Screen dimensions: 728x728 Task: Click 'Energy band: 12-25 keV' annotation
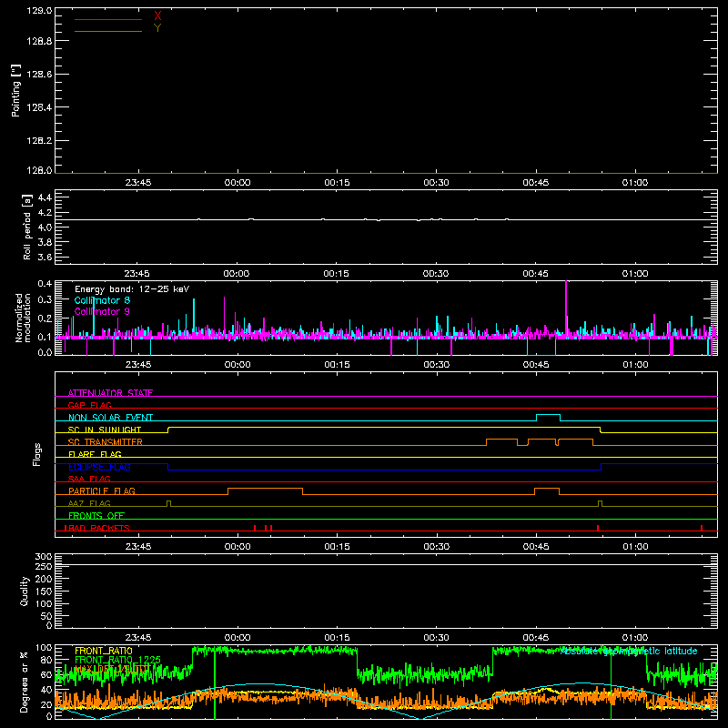tap(132, 289)
